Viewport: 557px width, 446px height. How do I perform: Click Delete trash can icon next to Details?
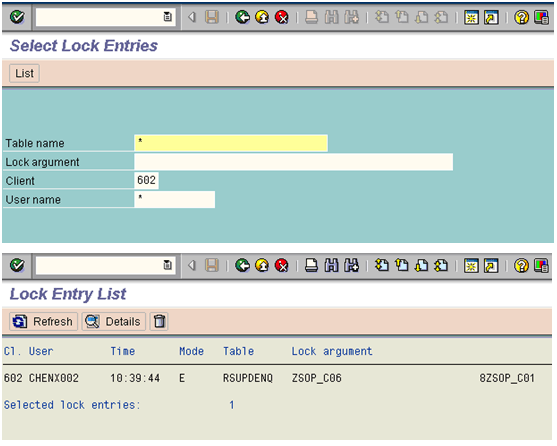tap(159, 321)
